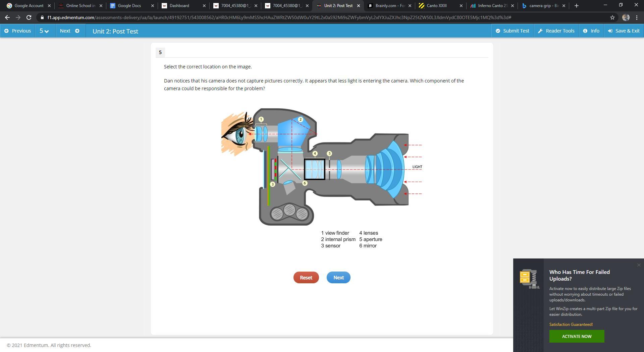Click the site lock icon in address bar

(x=42, y=17)
